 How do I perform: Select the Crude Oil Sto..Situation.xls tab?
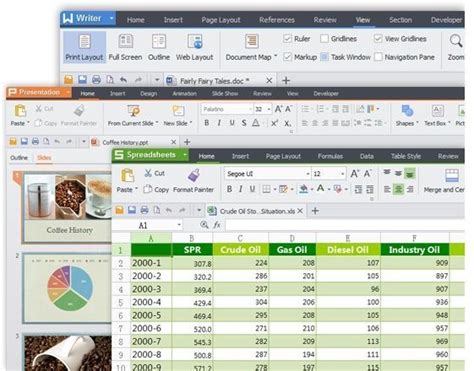click(x=256, y=211)
